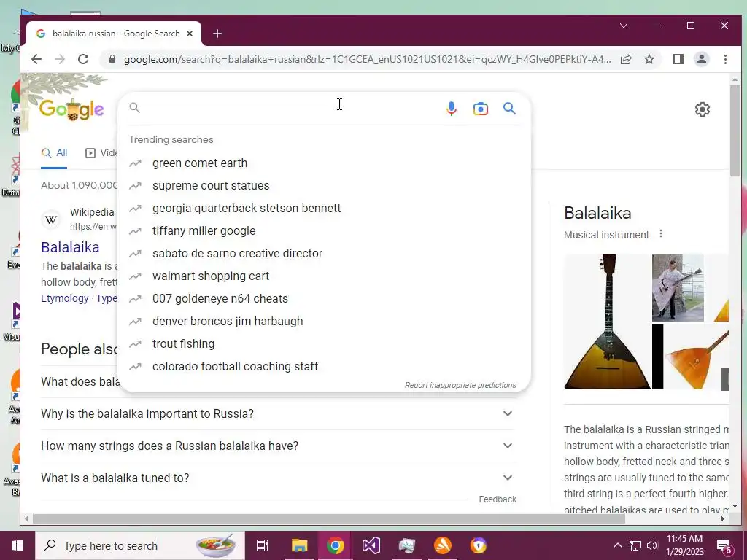This screenshot has width=747, height=560.
Task: Click network status tray icon
Action: pos(635,545)
